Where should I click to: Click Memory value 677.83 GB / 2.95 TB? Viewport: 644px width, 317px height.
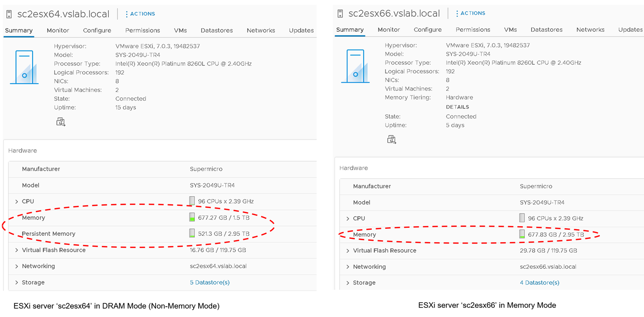557,235
